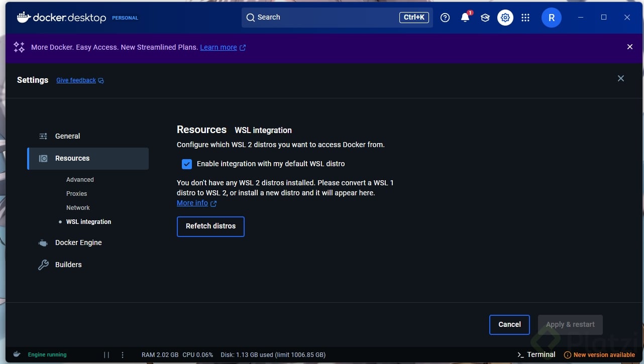The image size is (644, 364).
Task: Click the Cancel button
Action: 509,324
